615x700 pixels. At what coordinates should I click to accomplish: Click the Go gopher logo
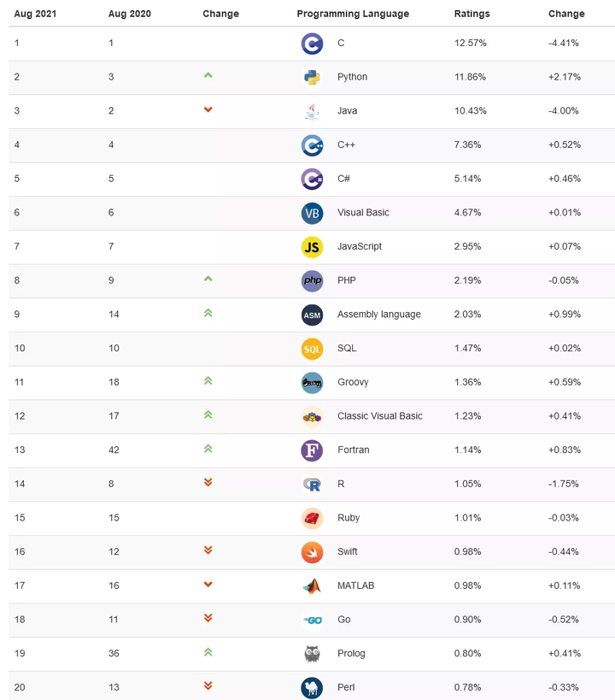tap(312, 620)
